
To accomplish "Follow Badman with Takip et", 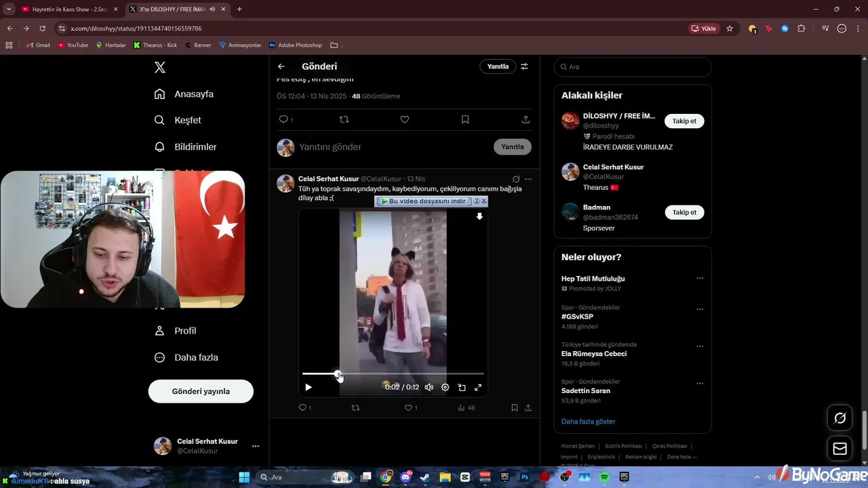I will click(x=684, y=212).
